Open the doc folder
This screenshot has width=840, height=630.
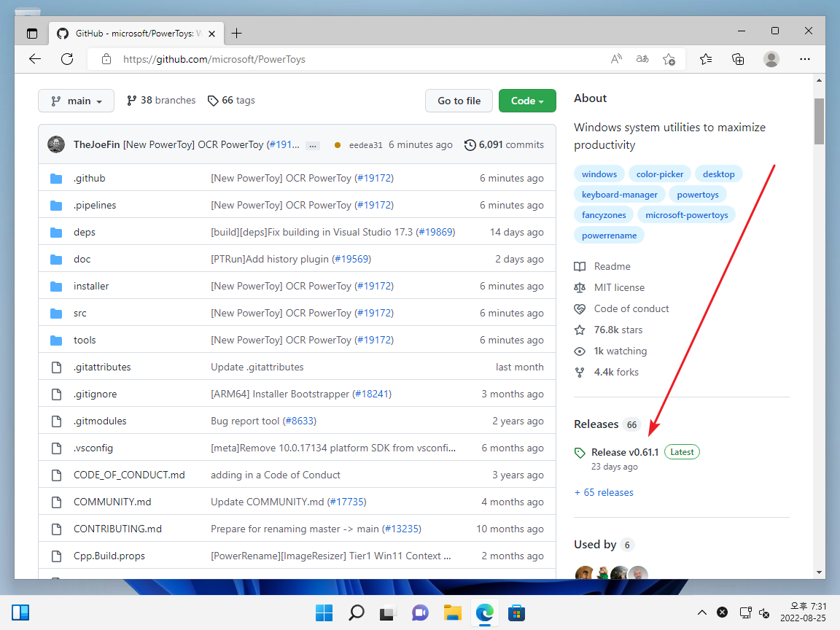pyautogui.click(x=82, y=259)
